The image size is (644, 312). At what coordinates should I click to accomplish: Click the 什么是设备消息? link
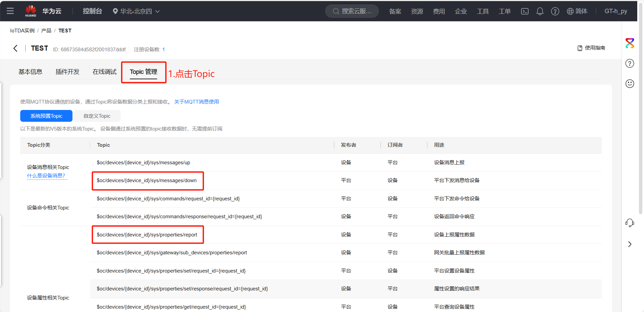click(x=46, y=175)
